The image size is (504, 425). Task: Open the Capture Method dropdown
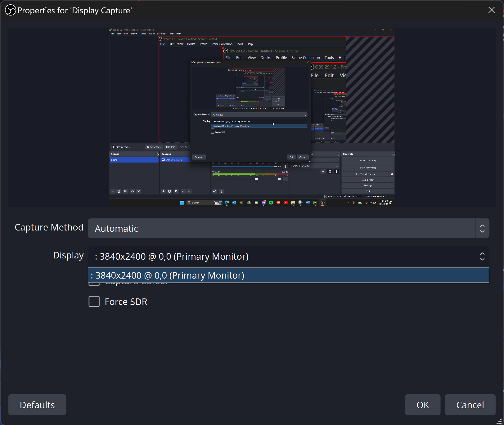(x=281, y=228)
